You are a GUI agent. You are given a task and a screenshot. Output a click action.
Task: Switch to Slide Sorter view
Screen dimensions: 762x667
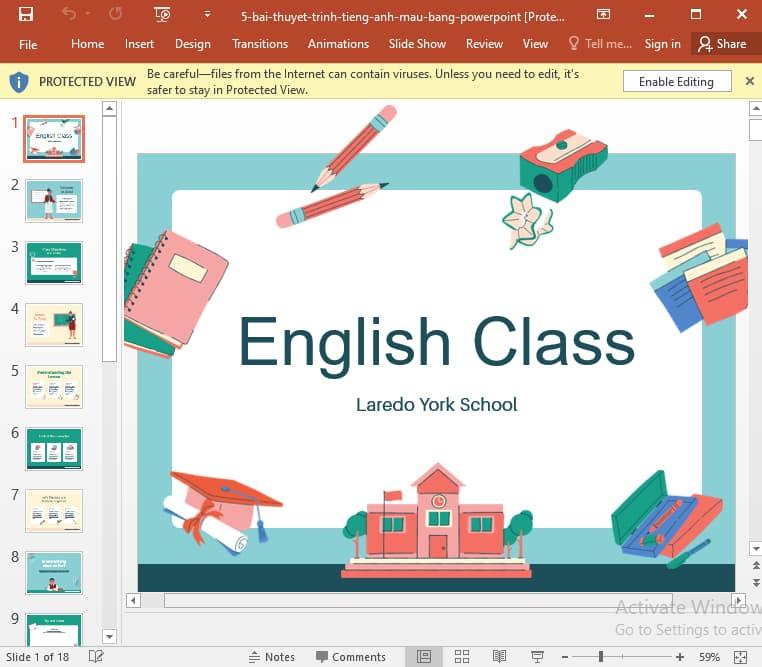click(462, 657)
